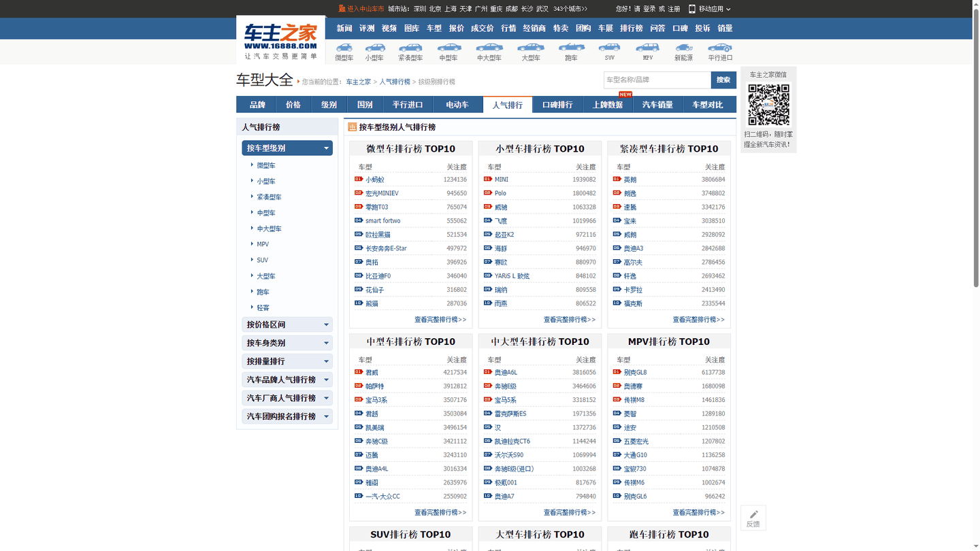Viewport: 980px width, 551px height.
Task: Pick the MPV car icon in header
Action: coord(647,47)
